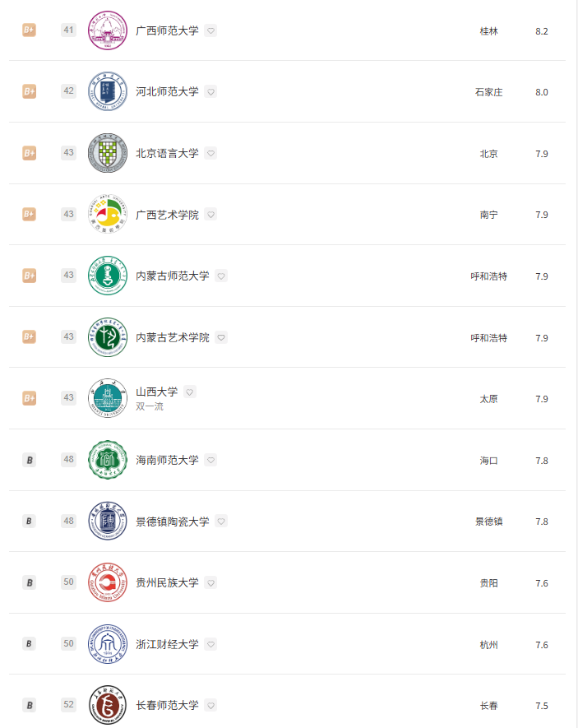Screen dimensions: 578x728
Task: Click the 贵州民族大学 red emblem
Action: [108, 582]
